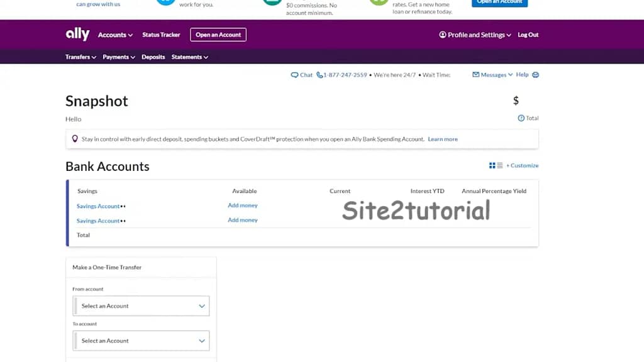Expand the Statements dropdown
The height and width of the screenshot is (362, 644).
click(190, 57)
